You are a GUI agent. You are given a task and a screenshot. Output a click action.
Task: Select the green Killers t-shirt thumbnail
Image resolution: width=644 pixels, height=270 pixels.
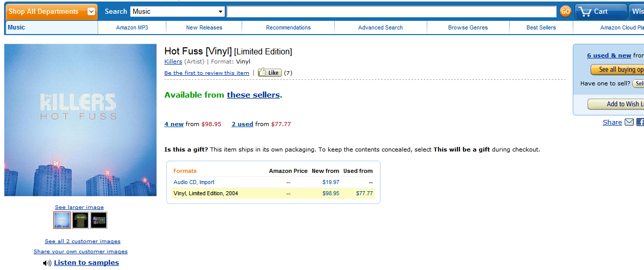80,220
